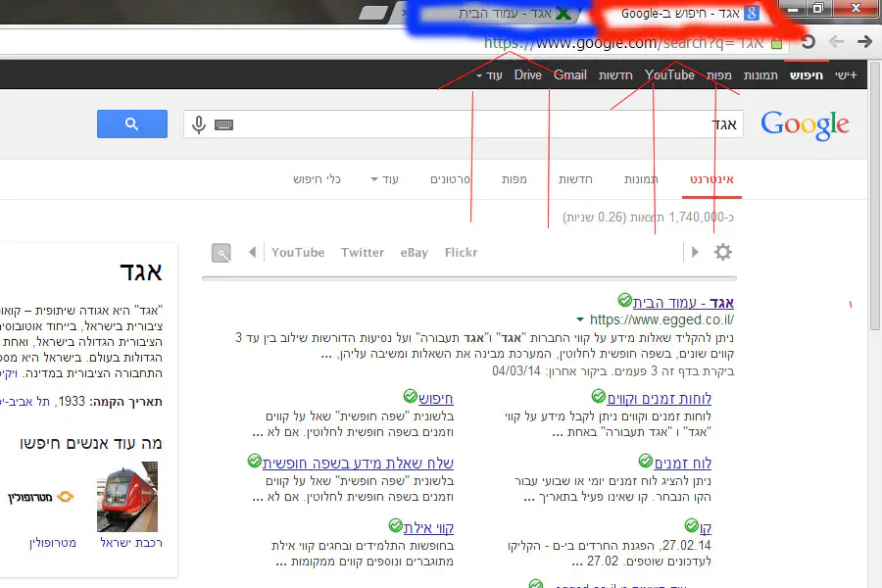Click the קווי אילת link
The height and width of the screenshot is (588, 882).
pos(429,527)
